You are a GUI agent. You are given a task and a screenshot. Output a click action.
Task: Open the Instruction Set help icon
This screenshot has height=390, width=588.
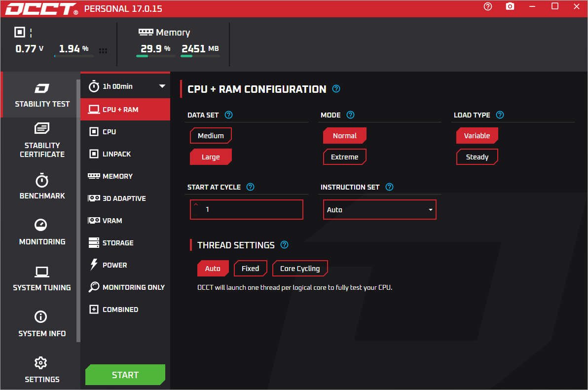tap(389, 187)
